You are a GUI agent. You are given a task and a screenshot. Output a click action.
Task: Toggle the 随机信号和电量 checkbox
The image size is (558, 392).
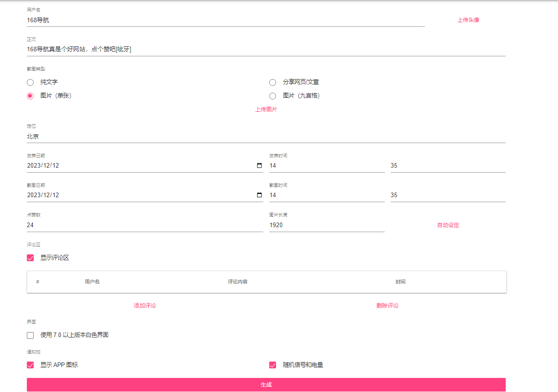[x=273, y=365]
